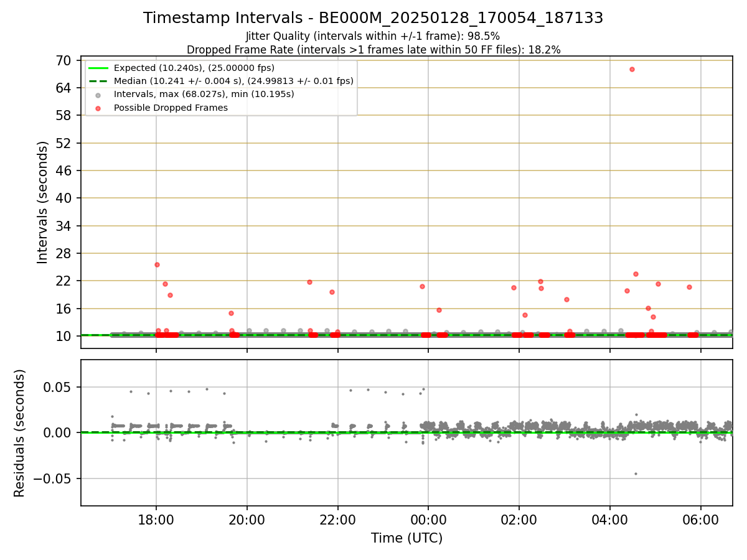Click the 34 tick label on the y-axis
Viewport: 747px width, 560px height.
point(63,226)
